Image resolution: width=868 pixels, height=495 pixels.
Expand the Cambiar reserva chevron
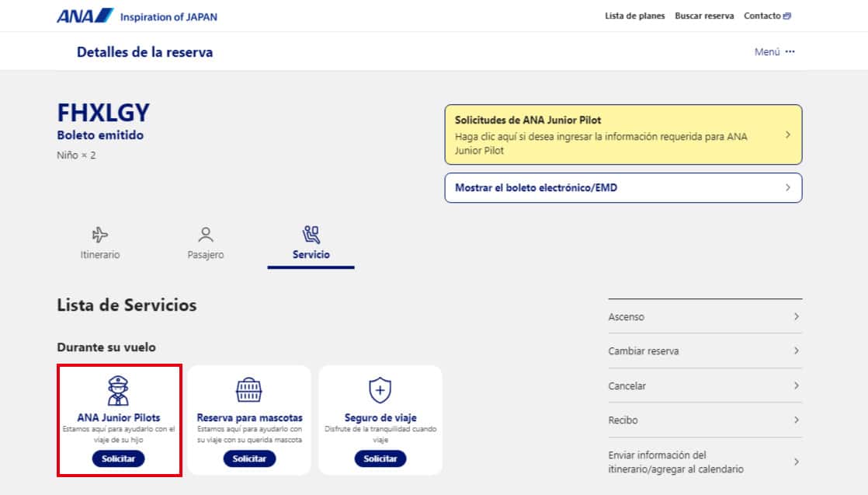point(796,351)
